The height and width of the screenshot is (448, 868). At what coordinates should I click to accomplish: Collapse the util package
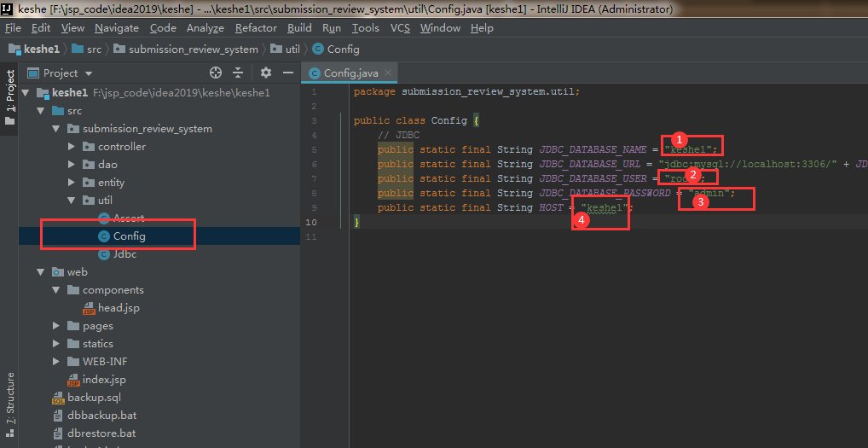coord(71,200)
